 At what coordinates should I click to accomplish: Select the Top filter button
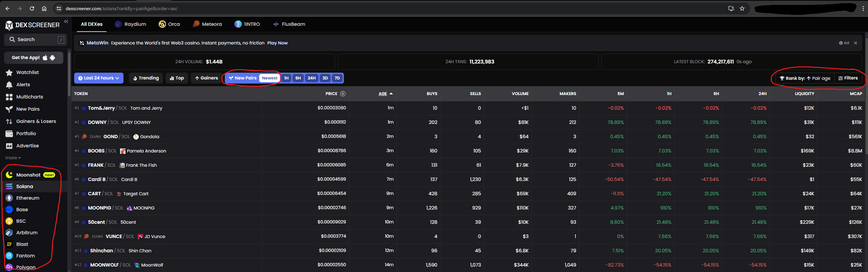click(x=177, y=78)
